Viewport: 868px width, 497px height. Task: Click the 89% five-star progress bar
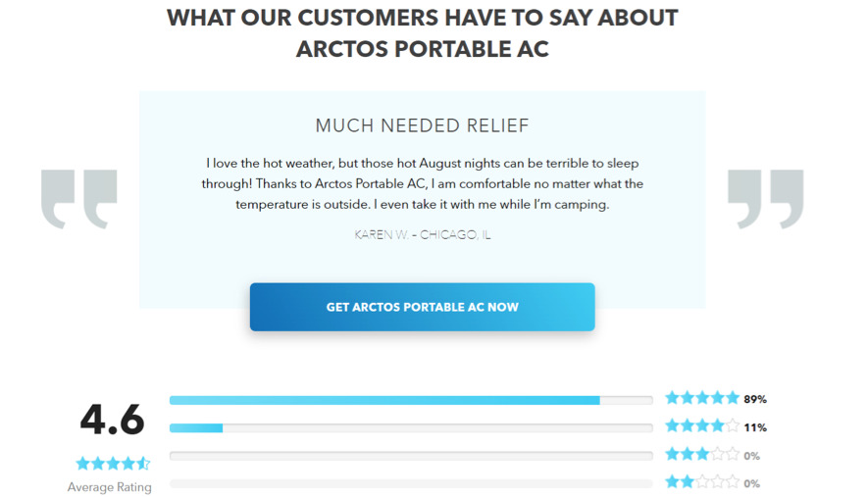(x=411, y=400)
